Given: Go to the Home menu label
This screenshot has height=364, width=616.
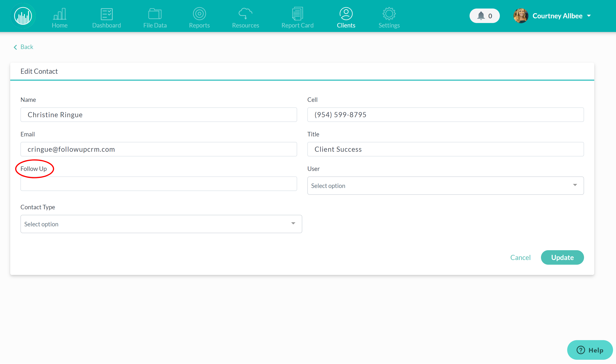Looking at the screenshot, I should pos(60,25).
